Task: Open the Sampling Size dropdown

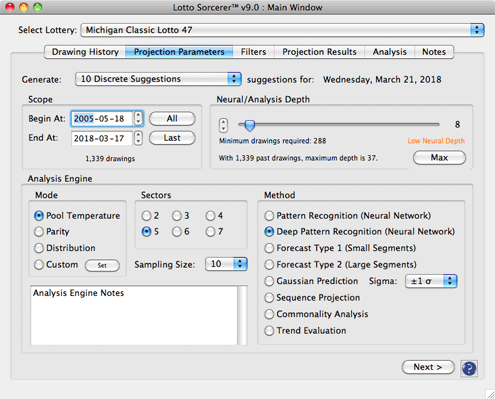Action: [226, 264]
